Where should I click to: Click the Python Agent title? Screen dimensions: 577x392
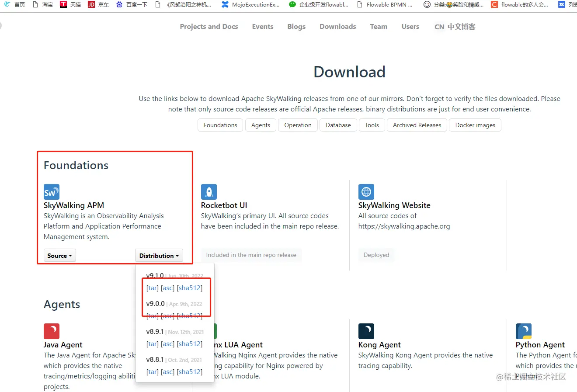coord(540,345)
